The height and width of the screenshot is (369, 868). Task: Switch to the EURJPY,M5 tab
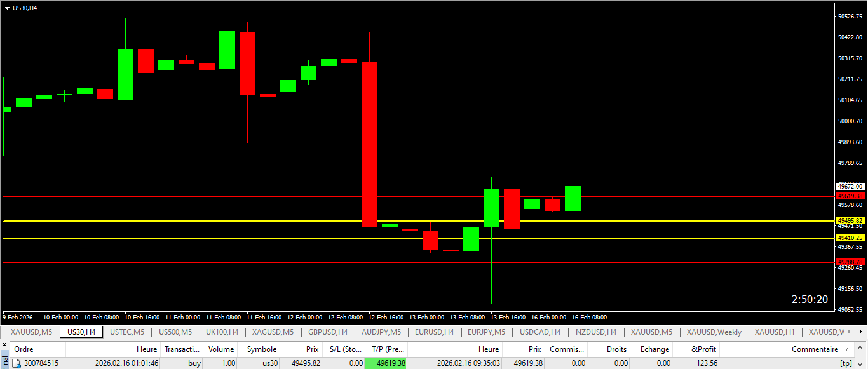pyautogui.click(x=486, y=332)
